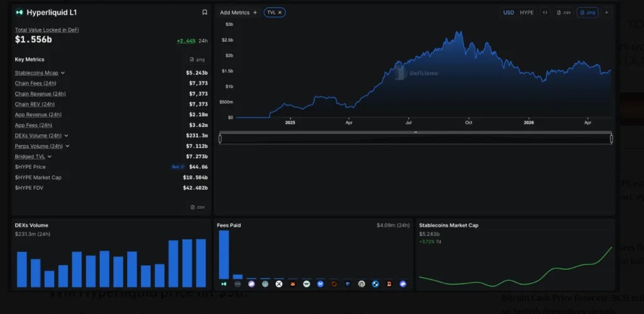
Task: Download Key Metrics as .png
Action: point(197,60)
